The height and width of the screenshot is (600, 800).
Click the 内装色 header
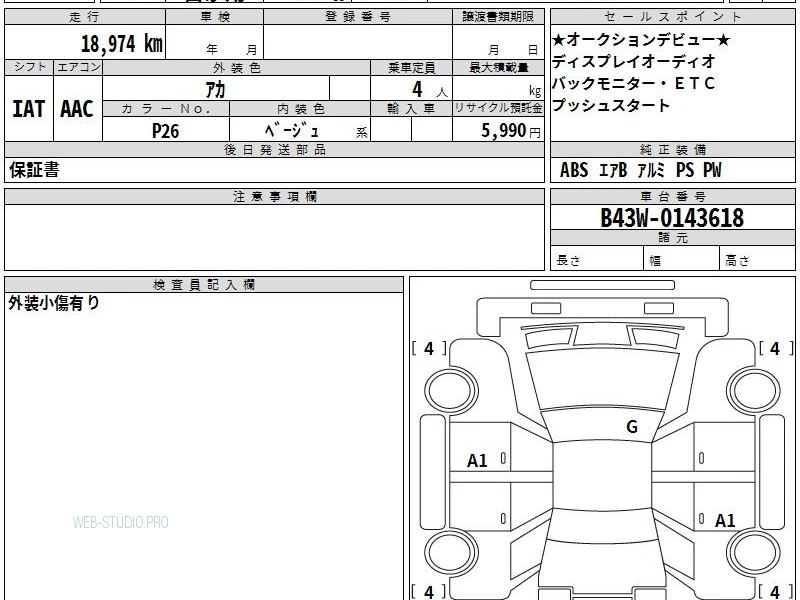pyautogui.click(x=301, y=109)
